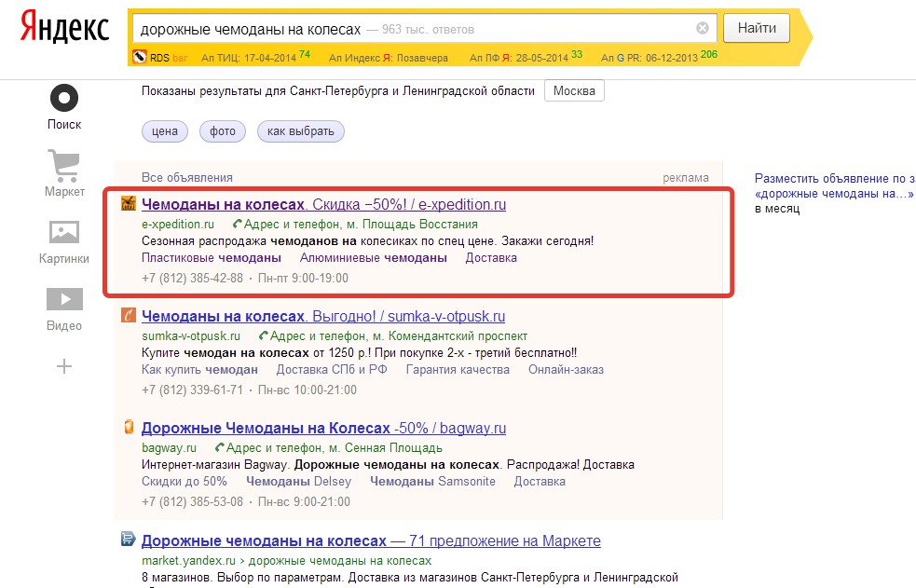This screenshot has height=588, width=916.
Task: Select the фото suggestion chip
Action: point(223,131)
